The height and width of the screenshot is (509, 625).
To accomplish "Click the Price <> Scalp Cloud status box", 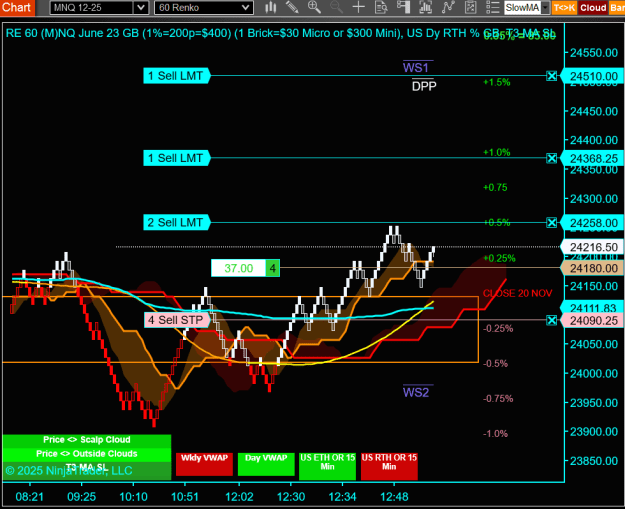I will 87,440.
